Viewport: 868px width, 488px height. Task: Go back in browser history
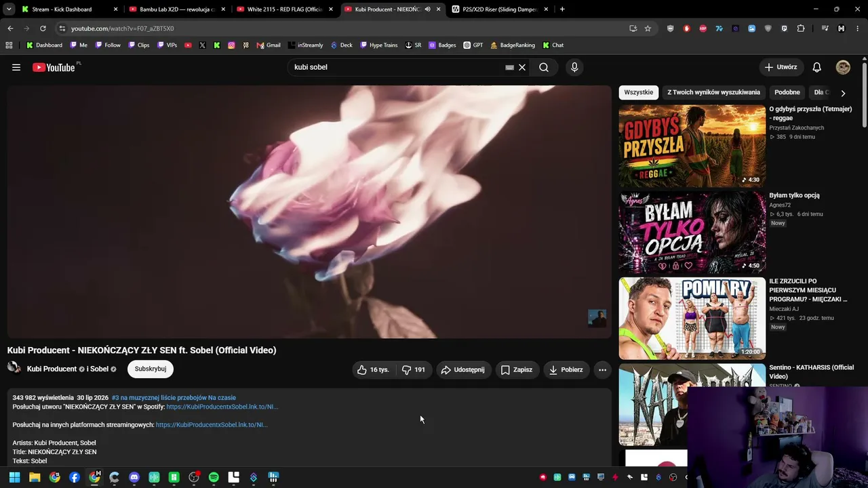pos(10,28)
